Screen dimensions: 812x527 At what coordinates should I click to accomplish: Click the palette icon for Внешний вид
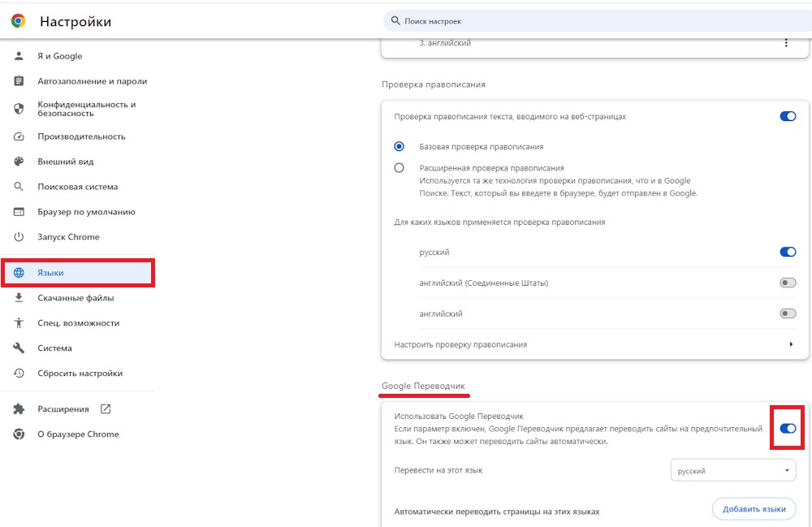point(19,162)
